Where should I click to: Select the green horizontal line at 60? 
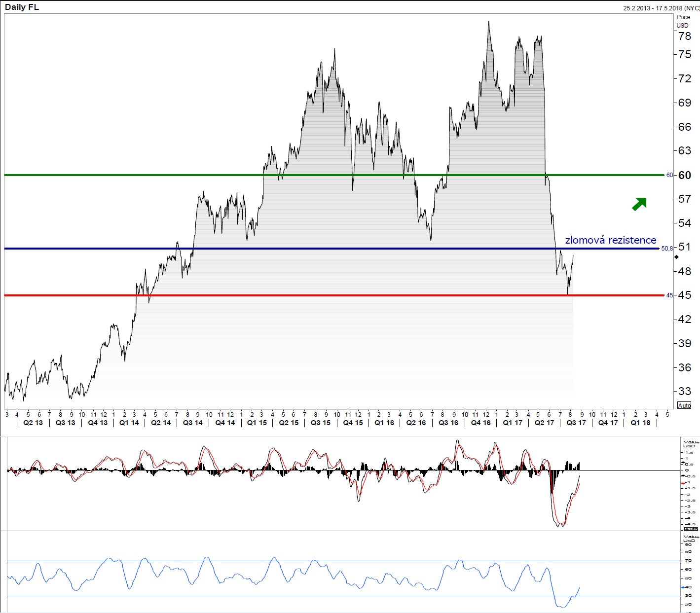tap(334, 175)
